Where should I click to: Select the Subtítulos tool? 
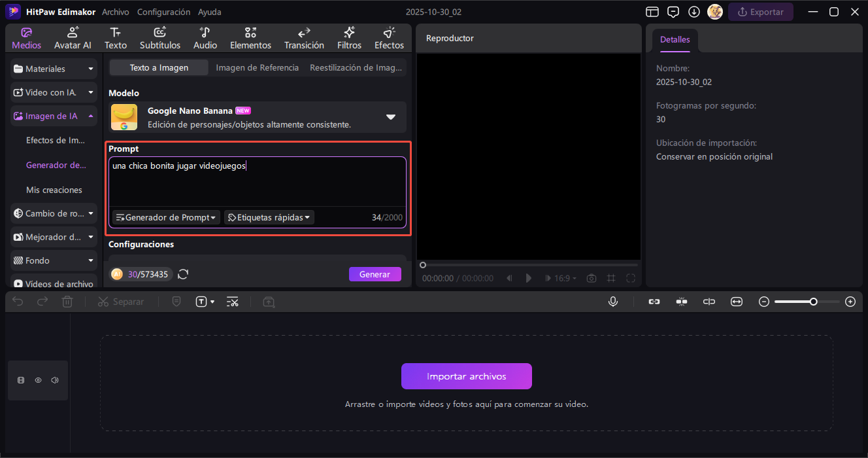click(x=159, y=38)
